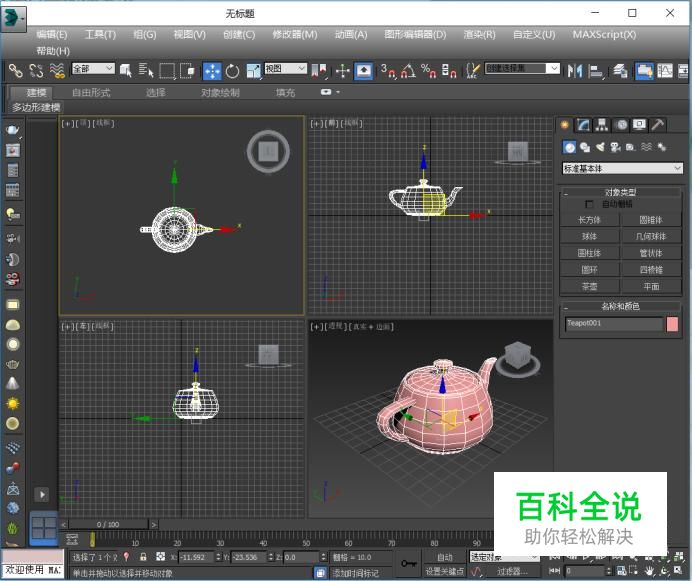The image size is (692, 581).
Task: Click the set-key key icon
Action: tap(408, 564)
